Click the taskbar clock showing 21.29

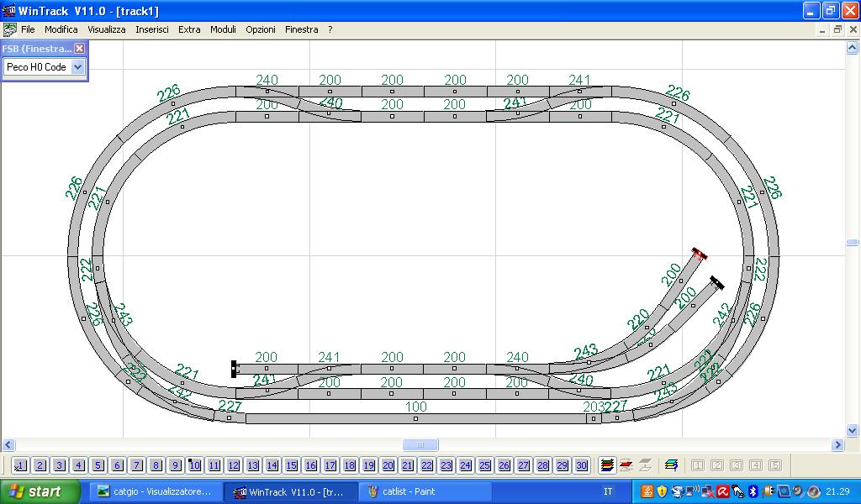pos(837,491)
